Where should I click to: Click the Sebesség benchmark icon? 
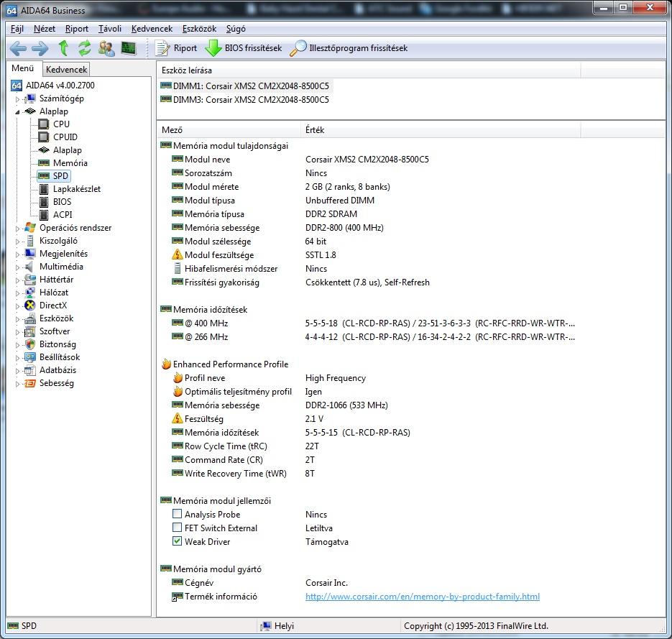click(30, 383)
